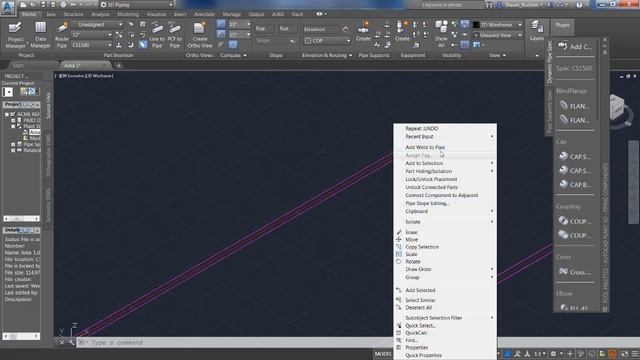Click the Help question mark icon
640x360 pixels.
579,4
